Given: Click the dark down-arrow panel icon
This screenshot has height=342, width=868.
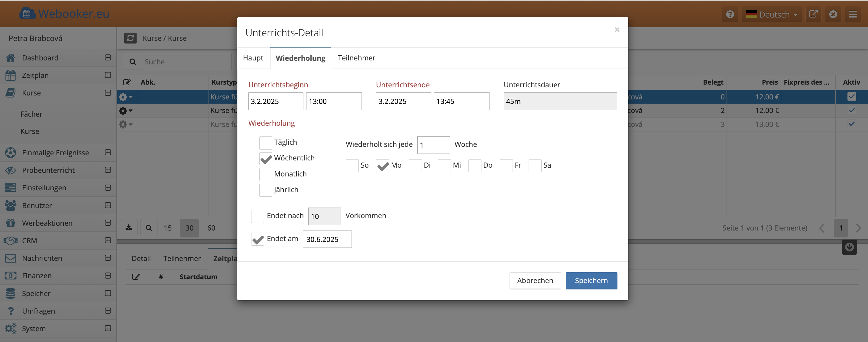Looking at the screenshot, I should click(x=849, y=247).
